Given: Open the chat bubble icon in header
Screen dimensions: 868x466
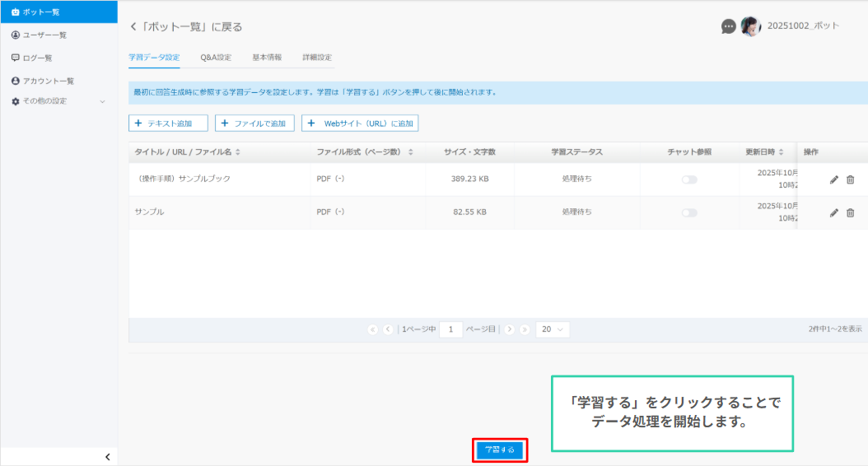Looking at the screenshot, I should (728, 26).
